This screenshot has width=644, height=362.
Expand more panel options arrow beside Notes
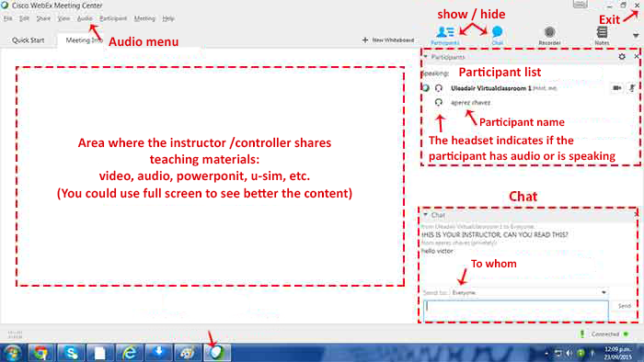[x=636, y=36]
